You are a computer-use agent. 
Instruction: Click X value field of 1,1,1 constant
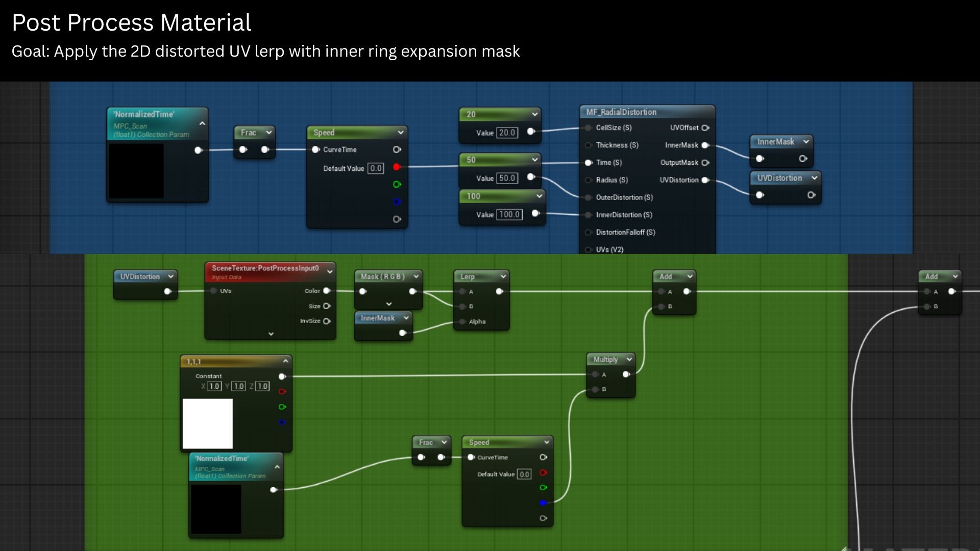click(x=214, y=386)
